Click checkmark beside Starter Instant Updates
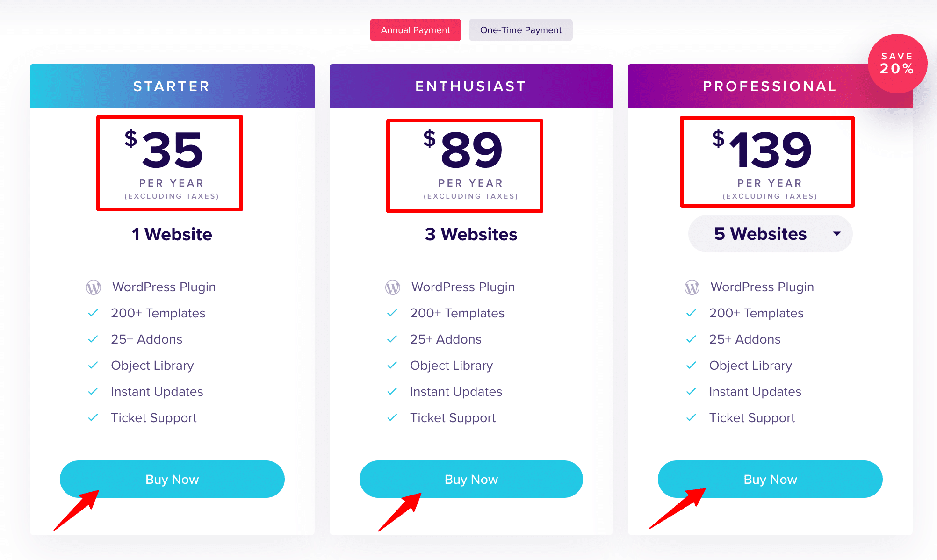The height and width of the screenshot is (560, 937). pos(93,391)
